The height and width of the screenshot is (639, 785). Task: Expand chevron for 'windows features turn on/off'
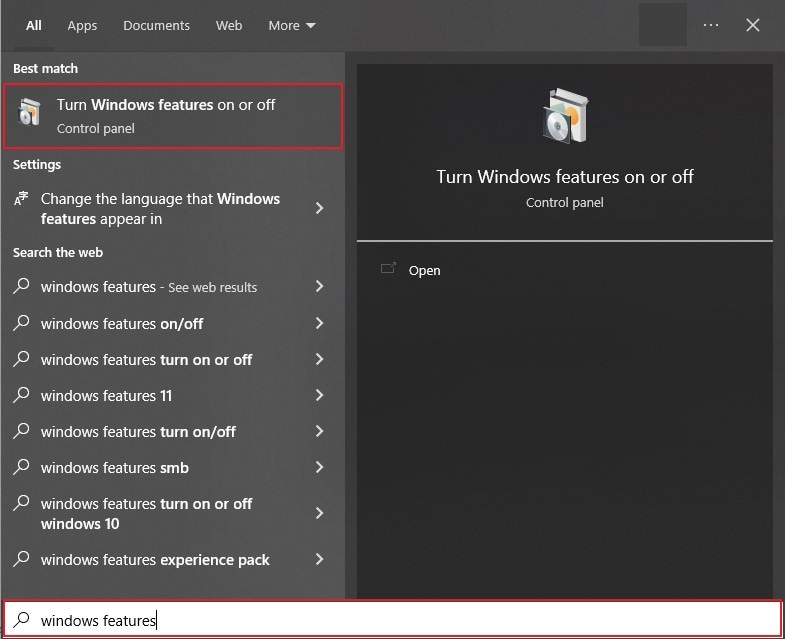[x=319, y=432]
